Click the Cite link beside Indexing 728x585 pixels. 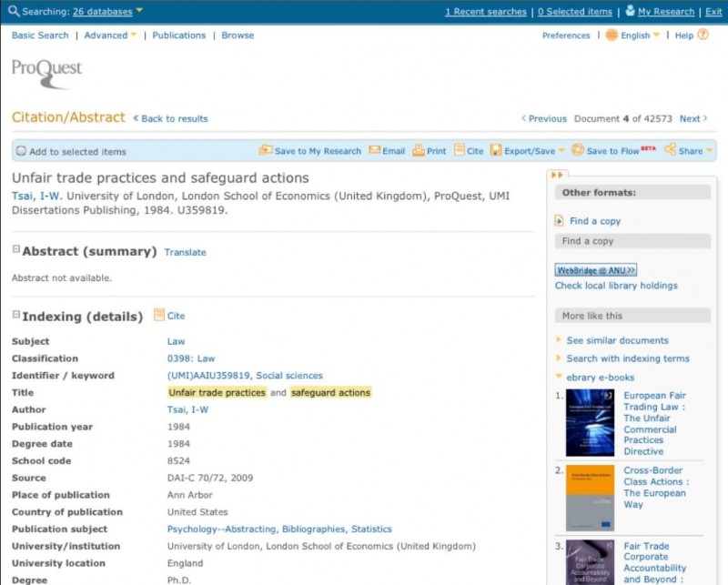[176, 316]
